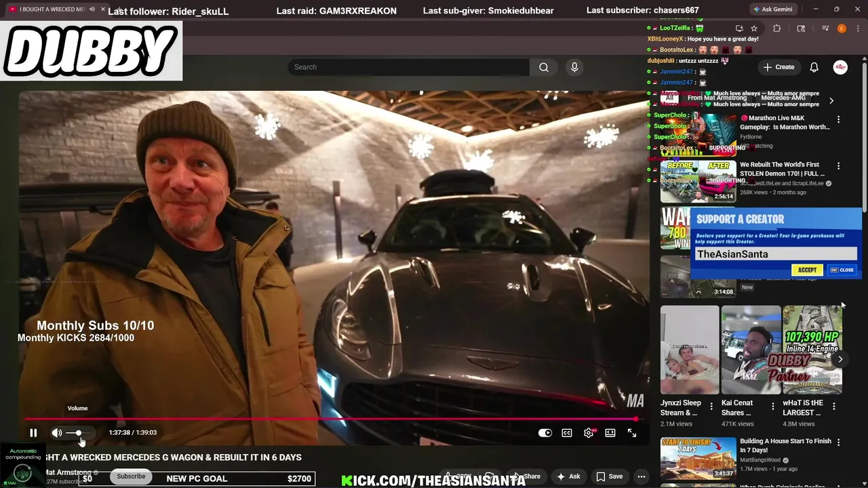Start voice search with the microphone
Viewport: 868px width, 488px height.
[x=574, y=67]
